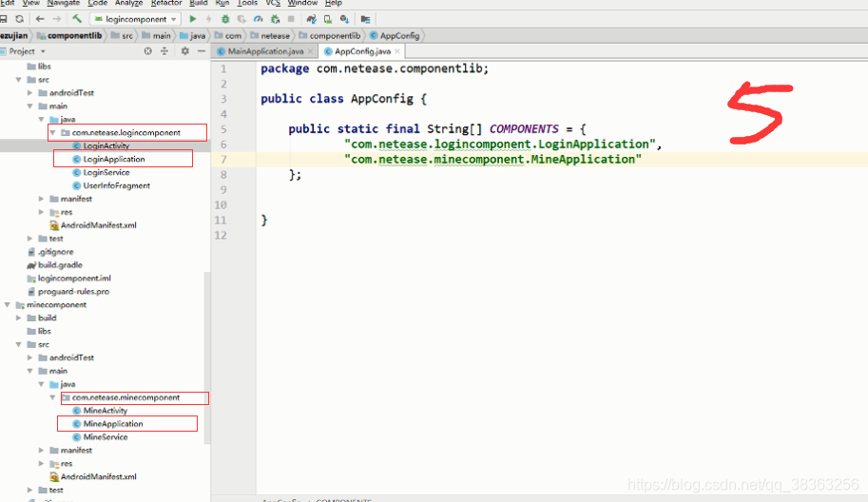Viewport: 868px width, 502px height.
Task: Collapse the com.netease.minecomponent package arrow
Action: point(52,397)
